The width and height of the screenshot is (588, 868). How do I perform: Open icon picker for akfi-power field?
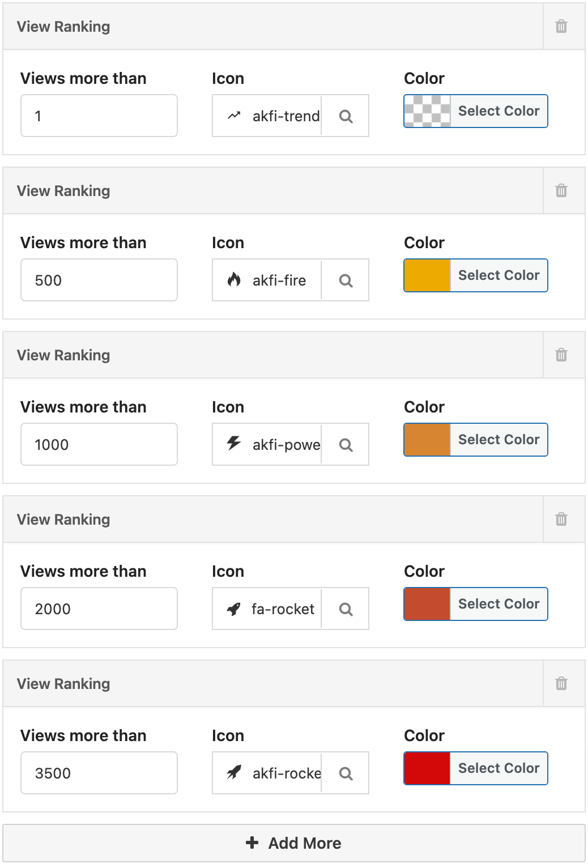(x=346, y=445)
